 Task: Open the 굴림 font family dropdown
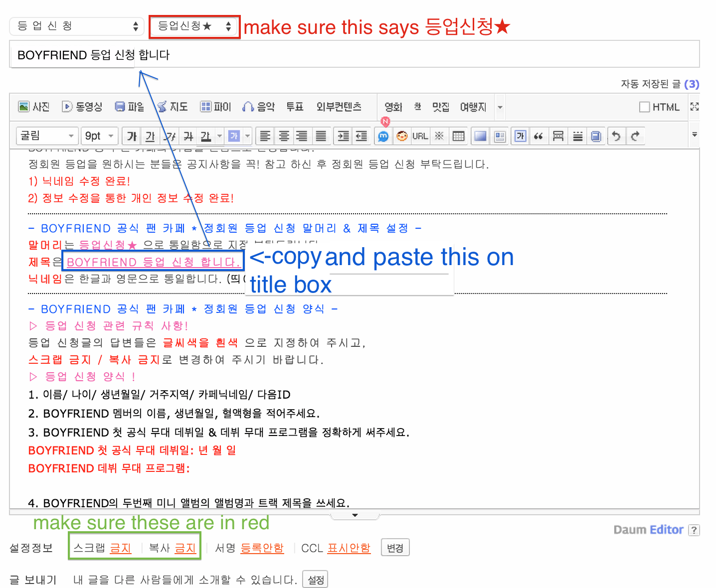47,136
